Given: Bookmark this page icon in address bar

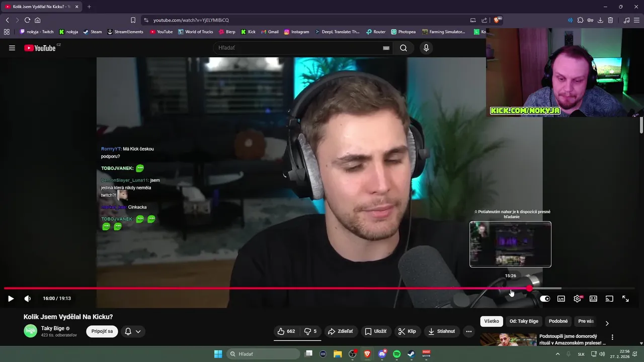Looking at the screenshot, I should click(x=133, y=20).
